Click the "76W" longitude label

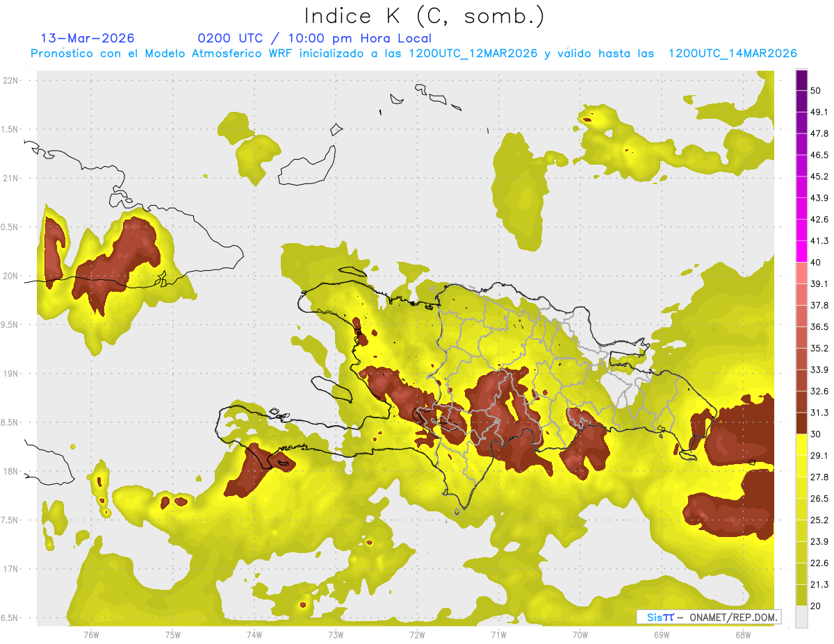pyautogui.click(x=91, y=634)
